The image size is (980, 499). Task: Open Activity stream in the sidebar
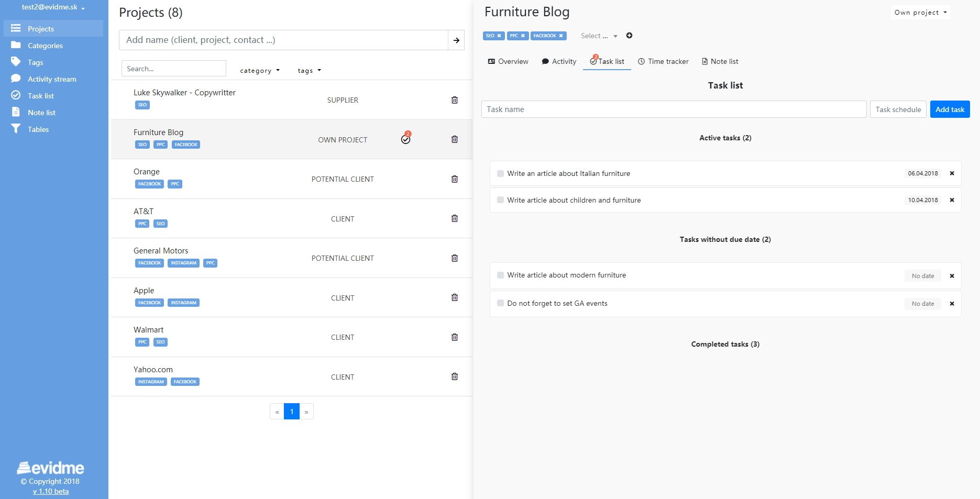pyautogui.click(x=52, y=79)
